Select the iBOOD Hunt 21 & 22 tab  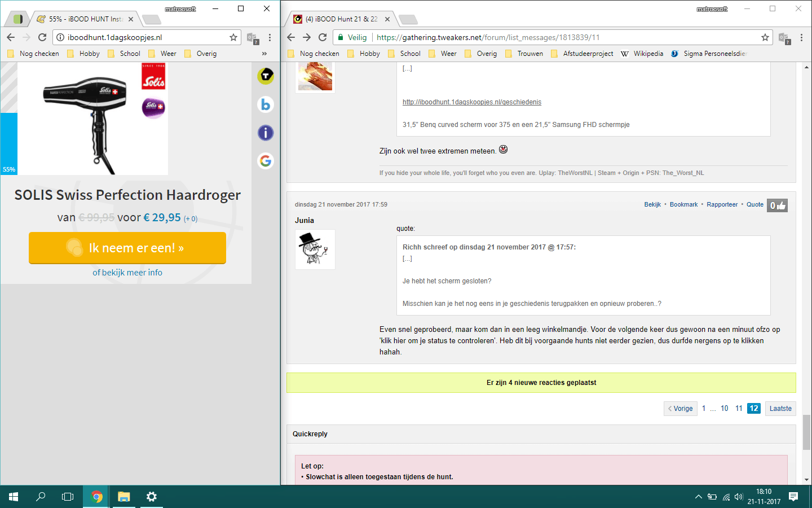tap(342, 19)
